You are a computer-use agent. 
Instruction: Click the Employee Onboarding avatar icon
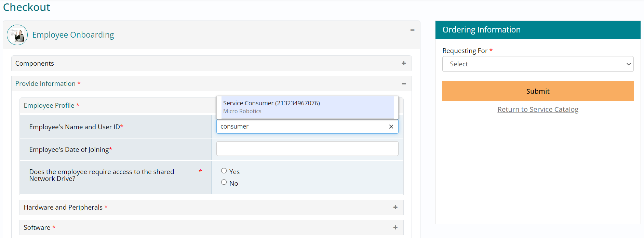coord(17,35)
